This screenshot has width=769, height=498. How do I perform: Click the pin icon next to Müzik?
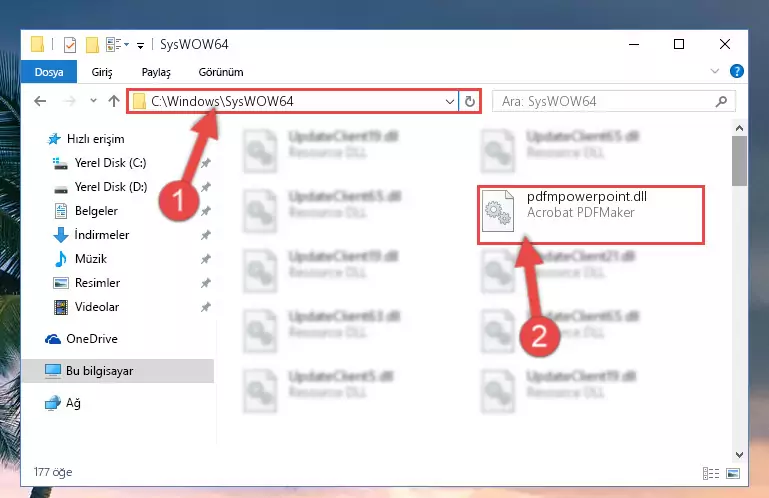205,259
